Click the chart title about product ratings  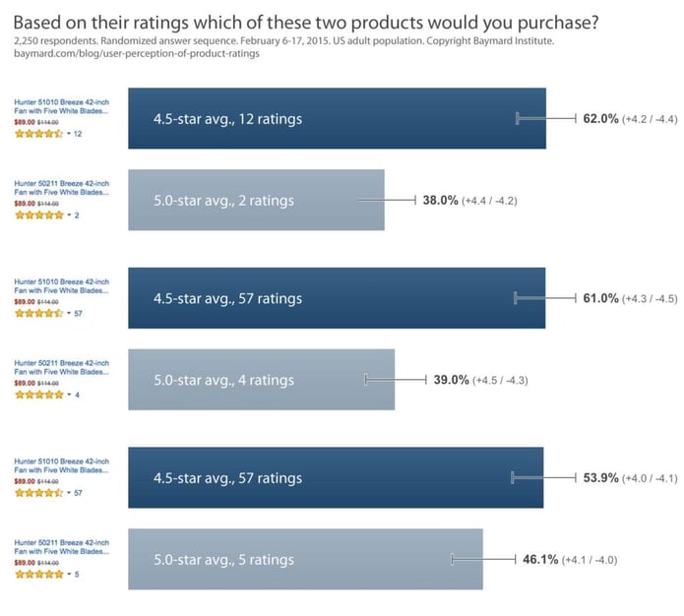coord(306,23)
